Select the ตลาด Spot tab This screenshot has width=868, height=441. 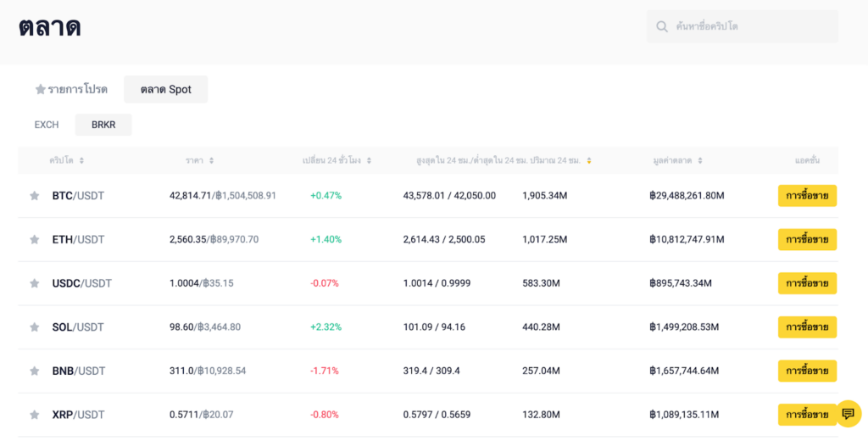tap(166, 90)
